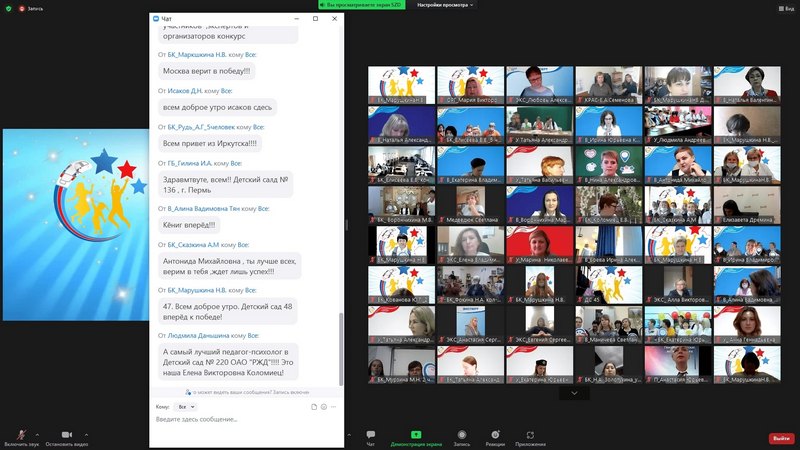Image resolution: width=800 pixels, height=450 pixels.
Task: Select video tile В_Ирина Юрьевна К...
Action: [x=609, y=125]
